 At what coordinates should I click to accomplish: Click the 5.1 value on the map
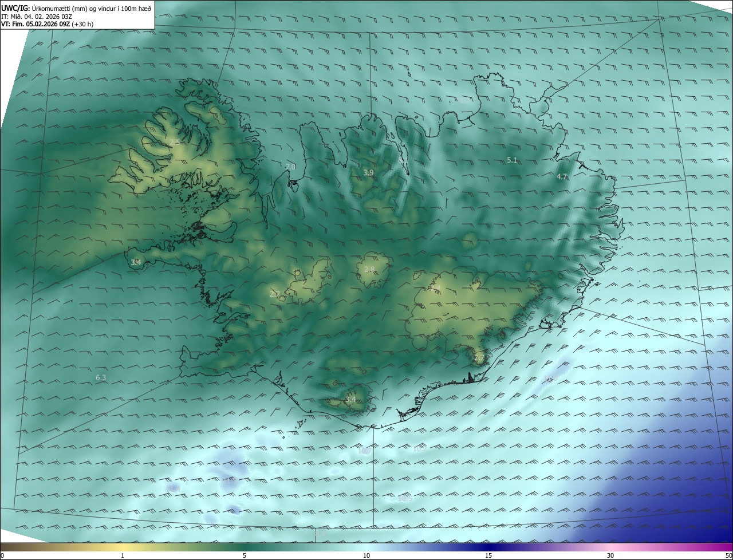pyautogui.click(x=512, y=160)
